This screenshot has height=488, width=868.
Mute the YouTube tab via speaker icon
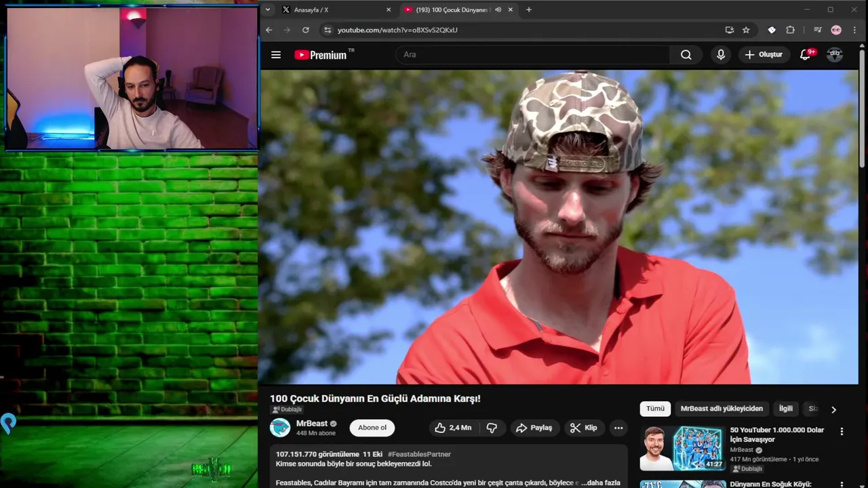tap(498, 9)
